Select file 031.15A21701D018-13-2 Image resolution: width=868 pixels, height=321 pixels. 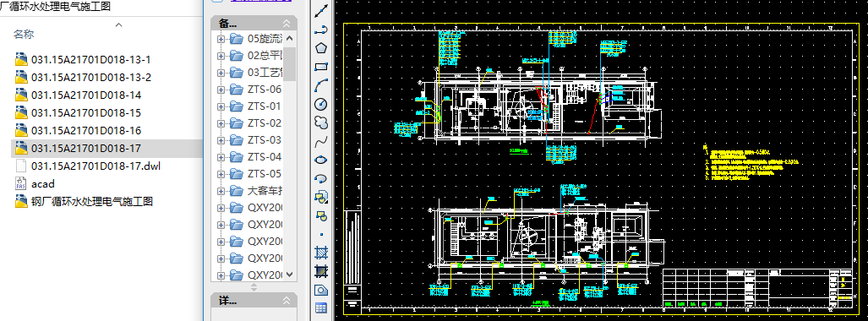(x=90, y=78)
